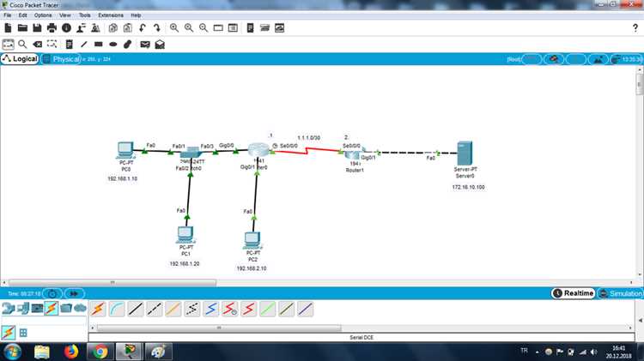The height and width of the screenshot is (361, 644).
Task: Choose the automatic connection lightning cable
Action: [98, 309]
